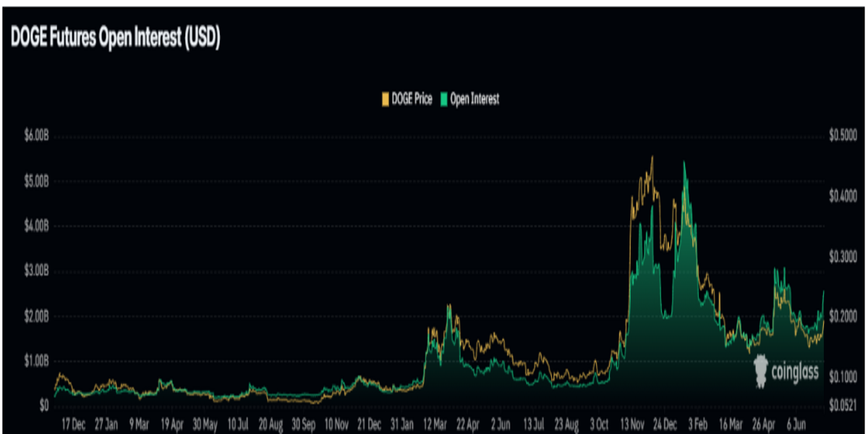The width and height of the screenshot is (868, 434).
Task: Click the green Open Interest legend swatch
Action: (x=444, y=99)
